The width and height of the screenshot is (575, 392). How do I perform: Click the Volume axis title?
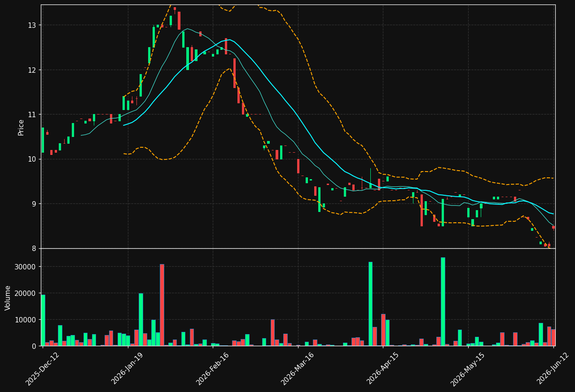click(8, 298)
